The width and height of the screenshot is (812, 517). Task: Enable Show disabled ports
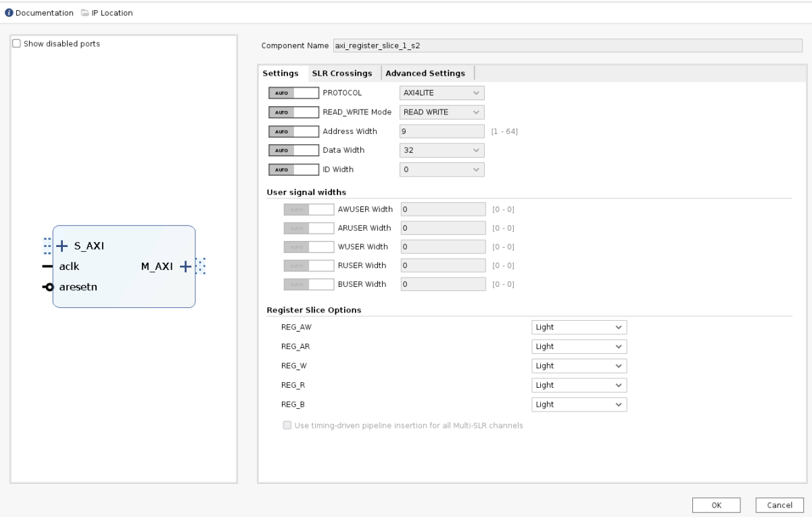click(x=17, y=43)
